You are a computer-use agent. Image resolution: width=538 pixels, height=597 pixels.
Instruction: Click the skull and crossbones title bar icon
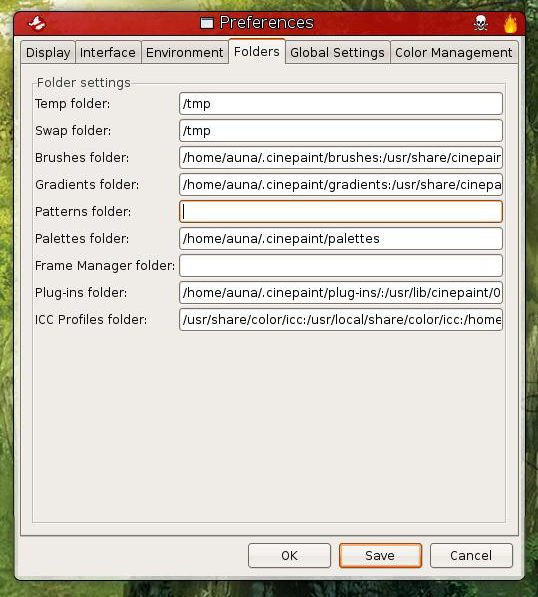[481, 23]
